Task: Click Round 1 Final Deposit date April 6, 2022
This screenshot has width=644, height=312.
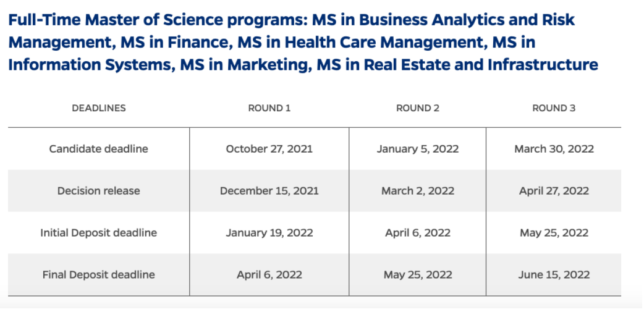Action: click(269, 275)
